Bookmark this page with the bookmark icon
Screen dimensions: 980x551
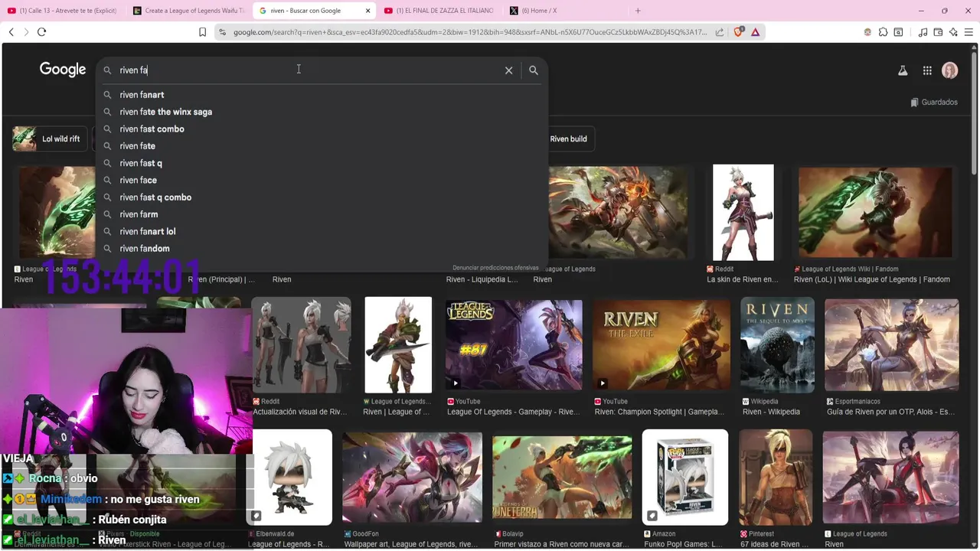pyautogui.click(x=203, y=32)
